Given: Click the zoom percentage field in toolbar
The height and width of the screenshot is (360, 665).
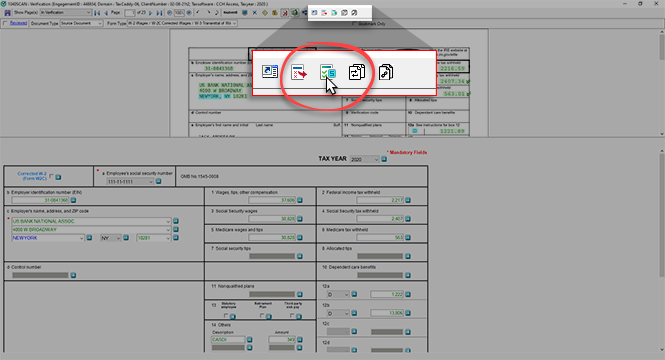Looking at the screenshot, I should [x=179, y=13].
